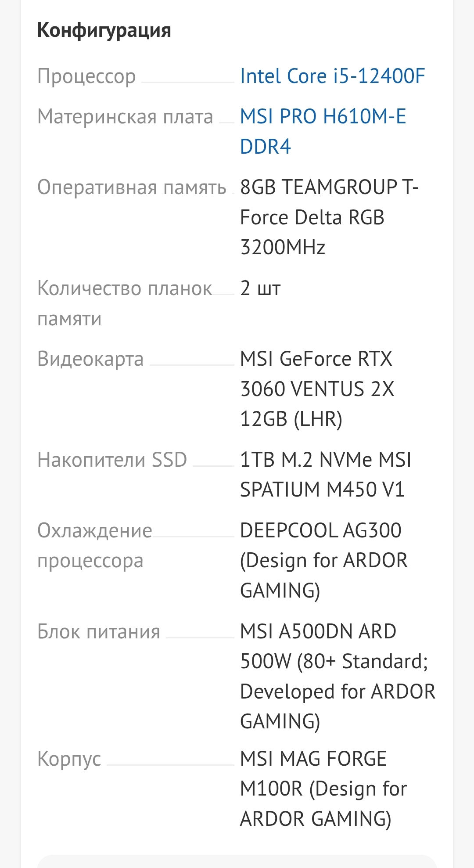Click the Видеокарта label

90,359
